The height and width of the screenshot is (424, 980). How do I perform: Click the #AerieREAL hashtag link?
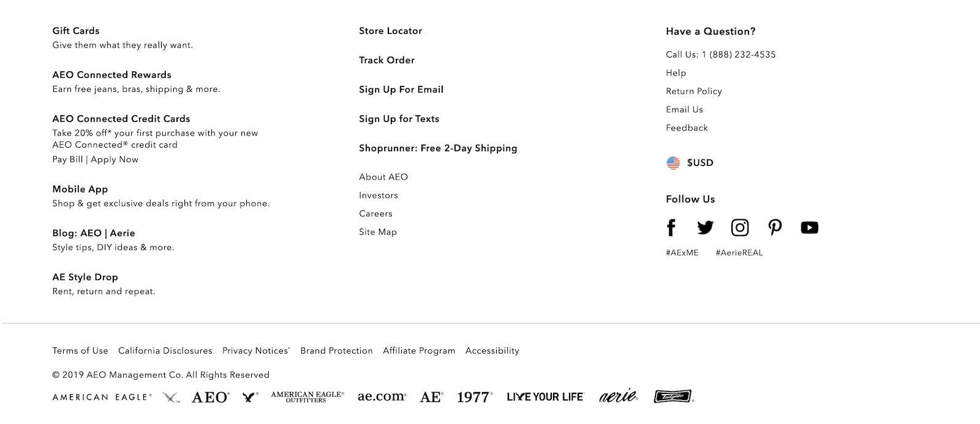coord(739,253)
